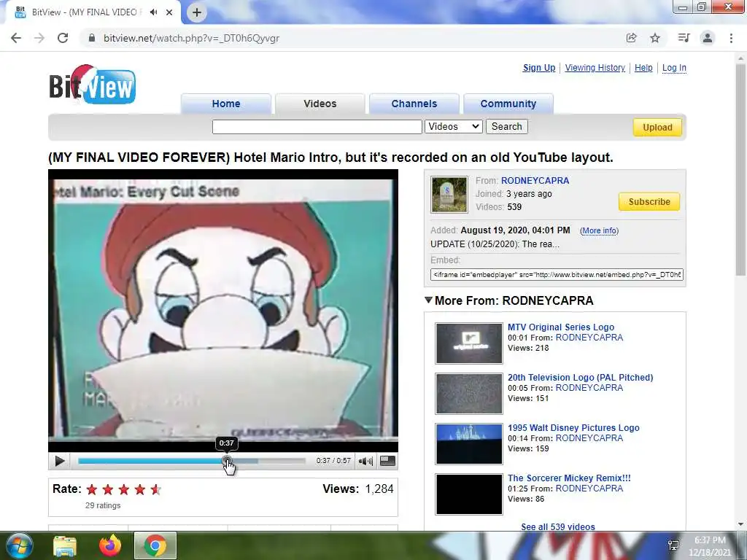Collapse More From: RODNEYCAPRA section
Viewport: 747px width, 560px height.
(428, 300)
